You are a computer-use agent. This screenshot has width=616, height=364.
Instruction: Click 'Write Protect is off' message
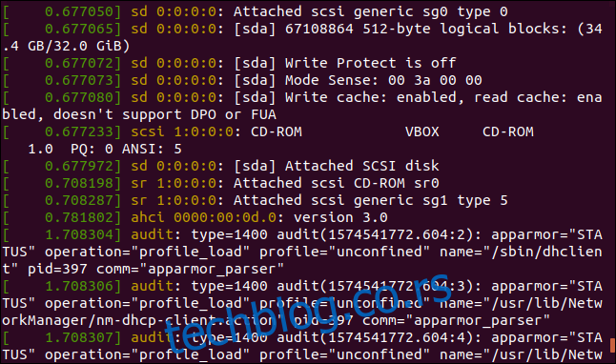[371, 63]
